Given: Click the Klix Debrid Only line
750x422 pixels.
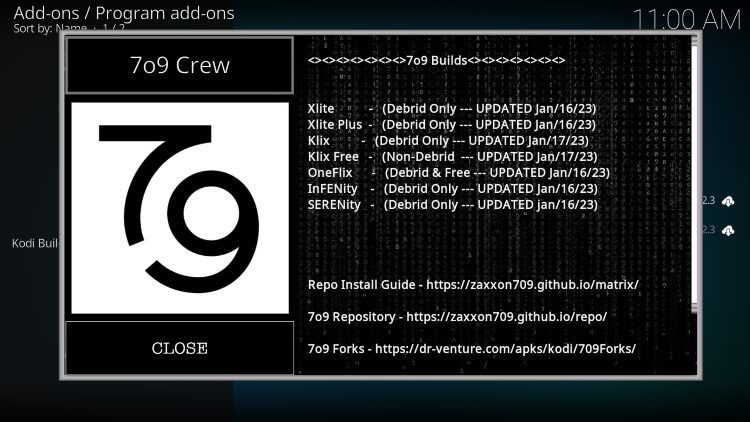Looking at the screenshot, I should tap(448, 141).
